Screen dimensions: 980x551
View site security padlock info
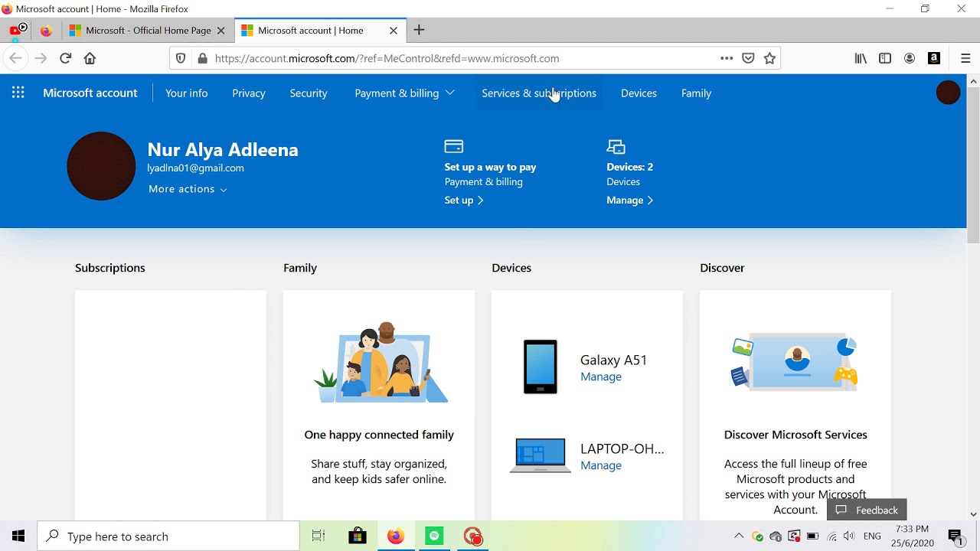(x=202, y=58)
